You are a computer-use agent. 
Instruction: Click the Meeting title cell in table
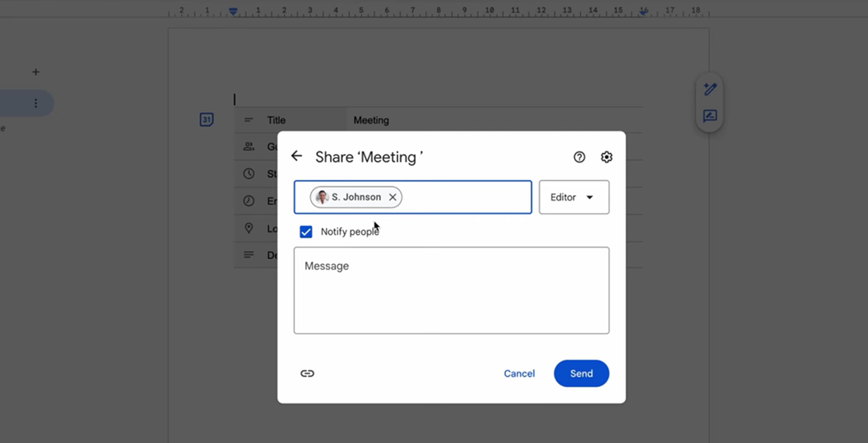point(371,120)
